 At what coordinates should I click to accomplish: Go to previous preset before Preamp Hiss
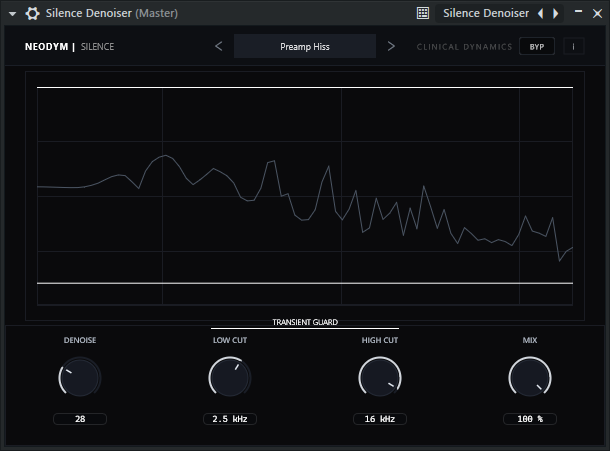point(219,46)
